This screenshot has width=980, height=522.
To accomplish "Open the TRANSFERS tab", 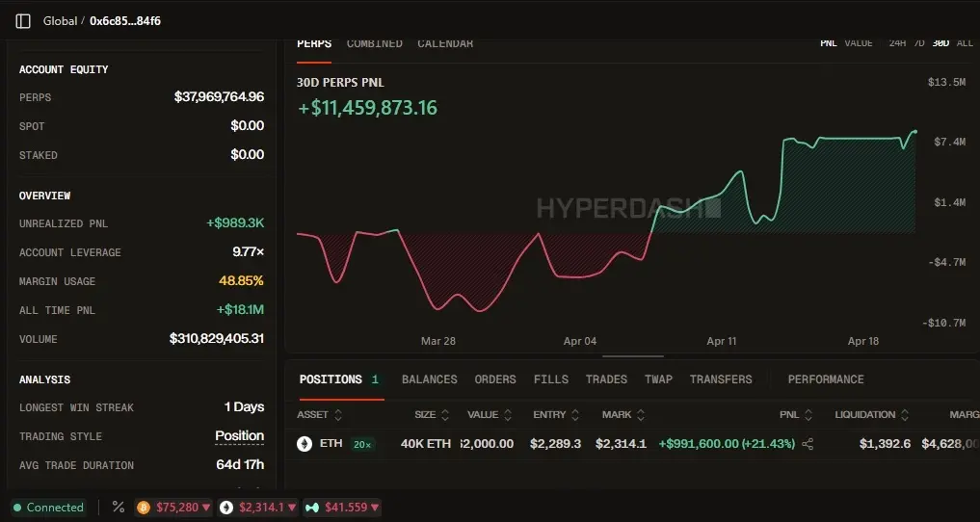I will point(721,379).
